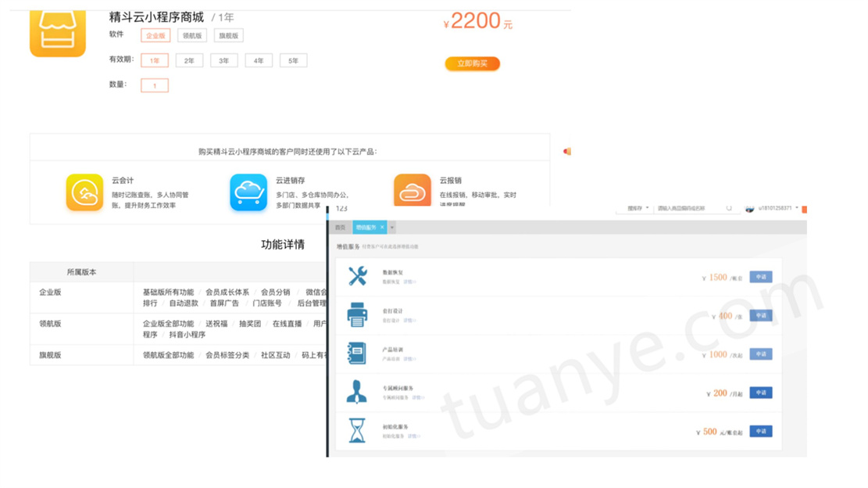
Task: Select the 领航版 software option
Action: pos(192,35)
